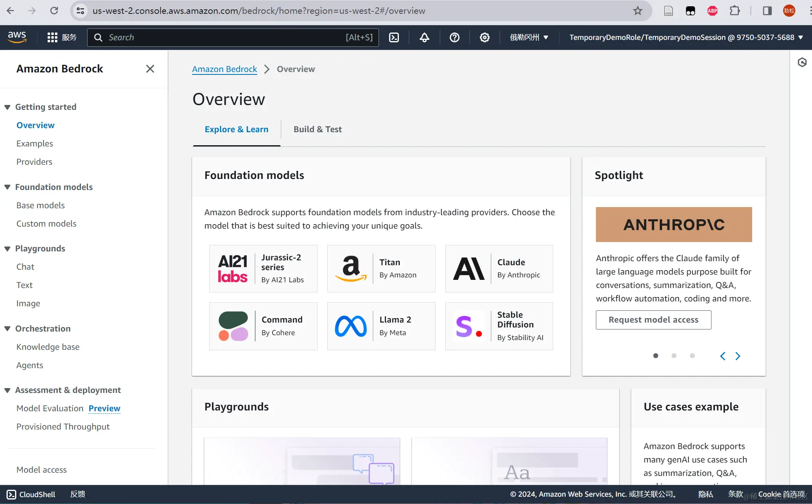Collapse the Getting started section

coord(7,107)
